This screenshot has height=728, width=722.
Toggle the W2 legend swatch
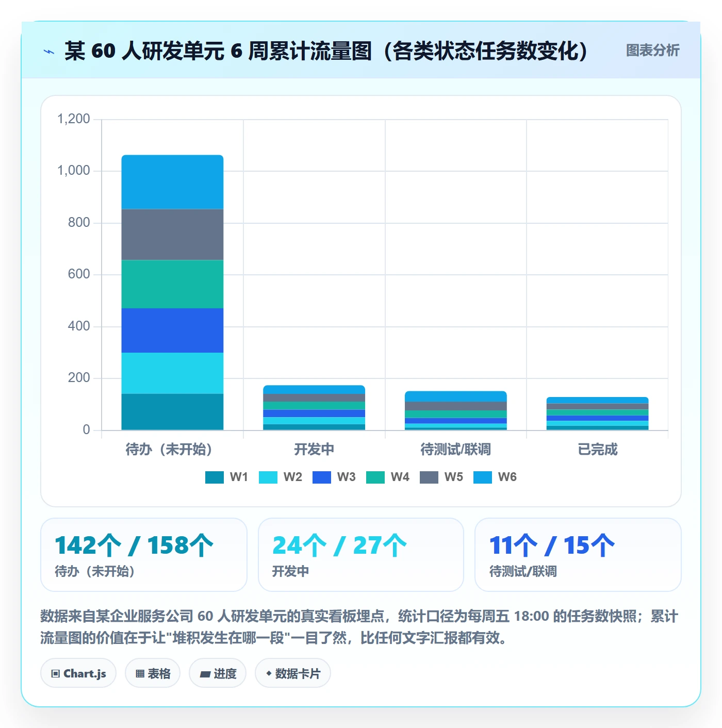click(x=268, y=477)
